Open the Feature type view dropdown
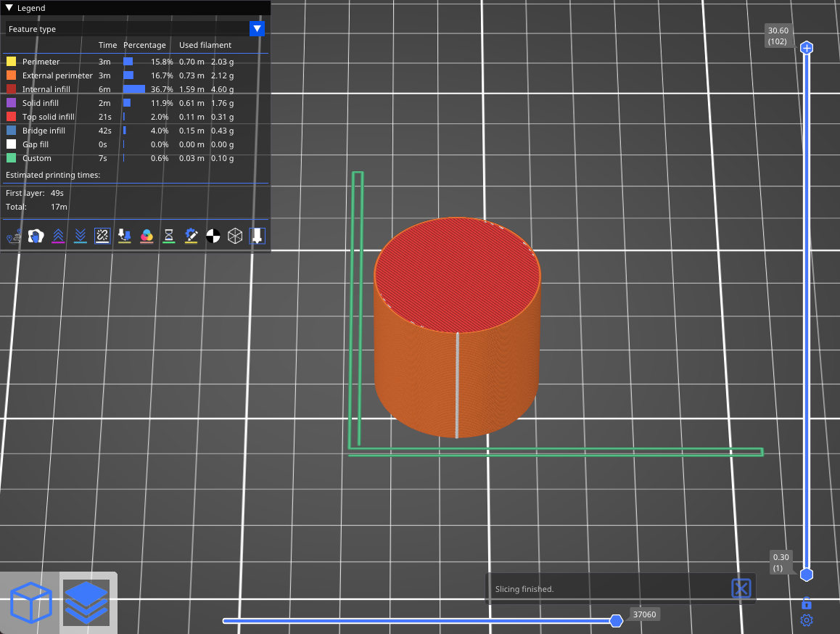 point(257,29)
